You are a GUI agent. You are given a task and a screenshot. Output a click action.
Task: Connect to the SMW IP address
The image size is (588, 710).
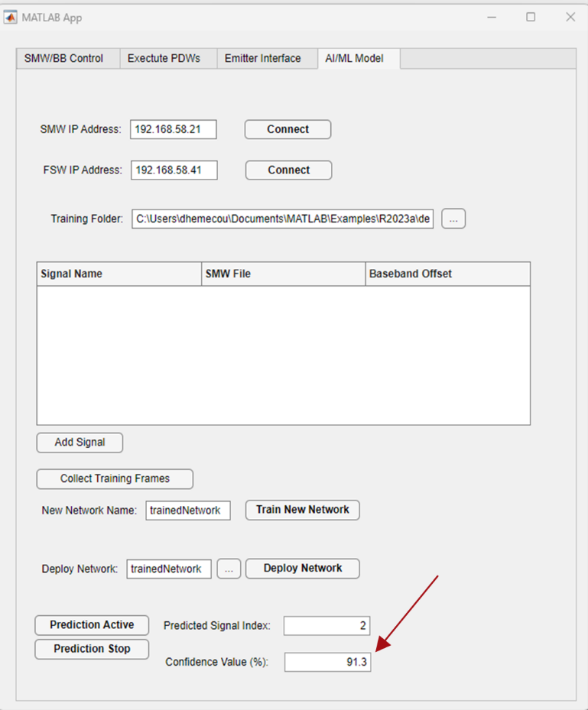click(288, 130)
